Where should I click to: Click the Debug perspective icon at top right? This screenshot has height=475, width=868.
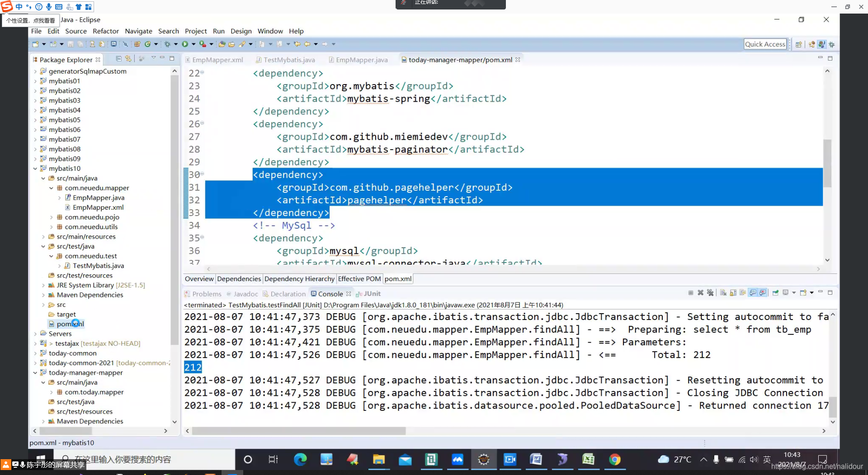click(x=832, y=44)
